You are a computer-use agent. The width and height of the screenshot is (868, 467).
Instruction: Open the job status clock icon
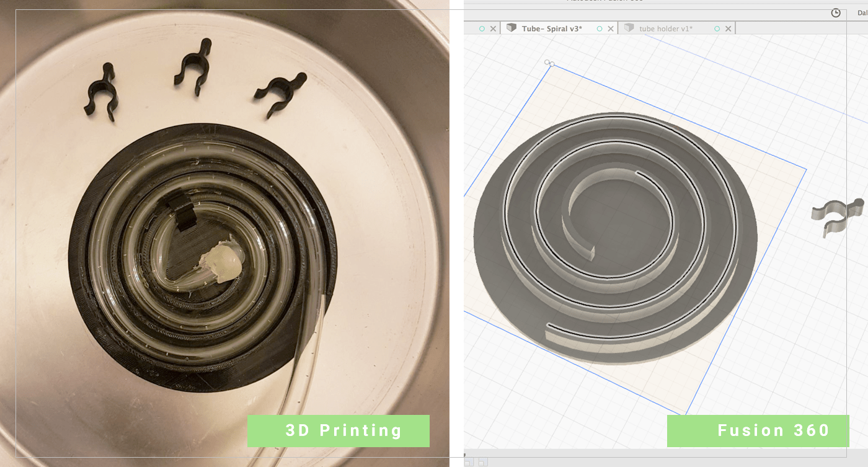(836, 12)
